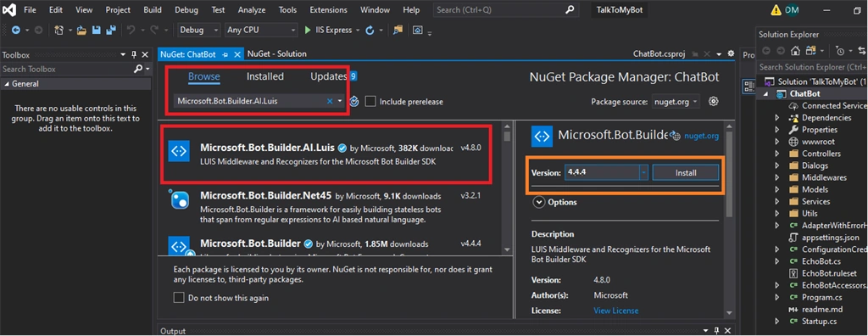Viewport: 868px width, 336px height.
Task: Click the Open File folder icon
Action: tap(81, 30)
